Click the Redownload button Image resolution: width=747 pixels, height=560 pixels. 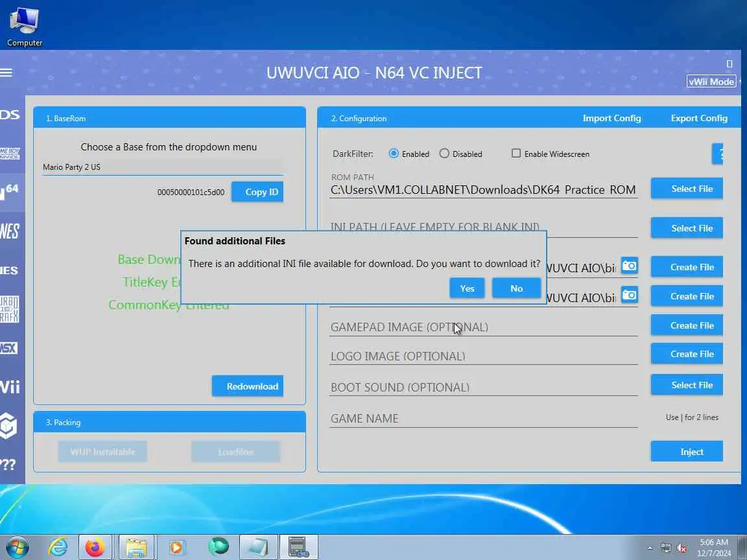pyautogui.click(x=248, y=386)
